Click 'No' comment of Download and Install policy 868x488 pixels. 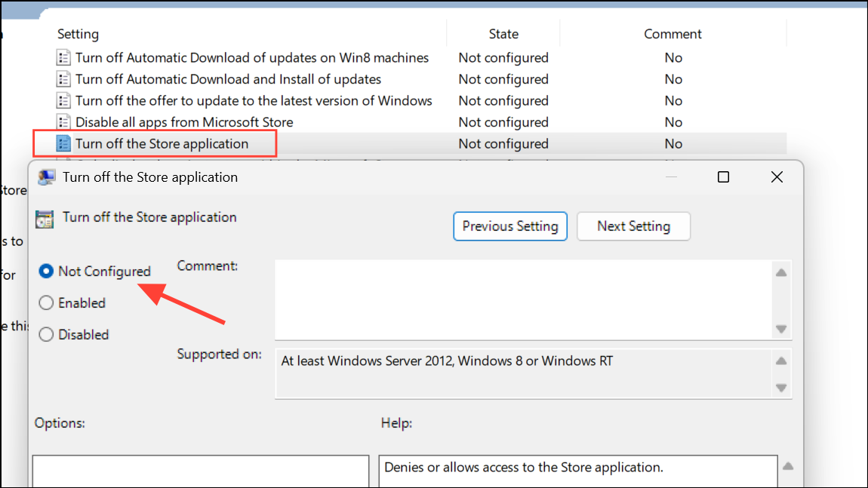[673, 79]
